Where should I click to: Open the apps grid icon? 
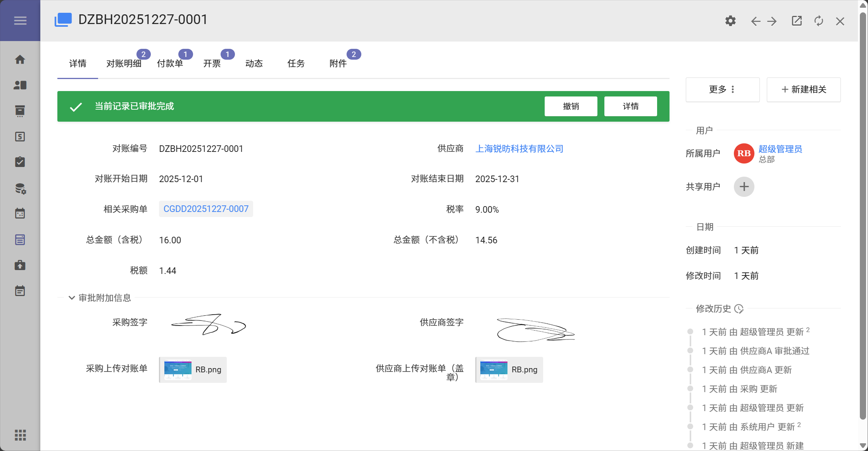(x=20, y=435)
